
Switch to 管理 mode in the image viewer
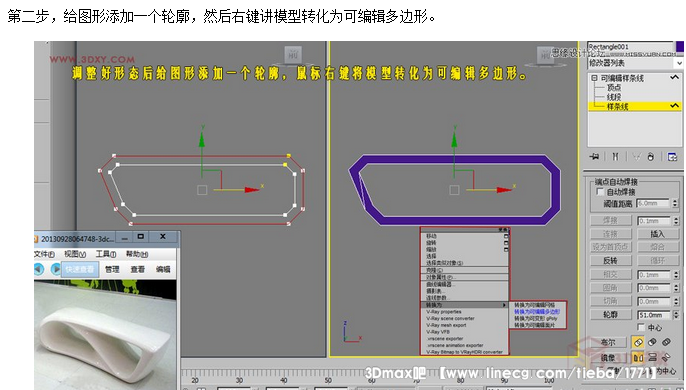112,269
